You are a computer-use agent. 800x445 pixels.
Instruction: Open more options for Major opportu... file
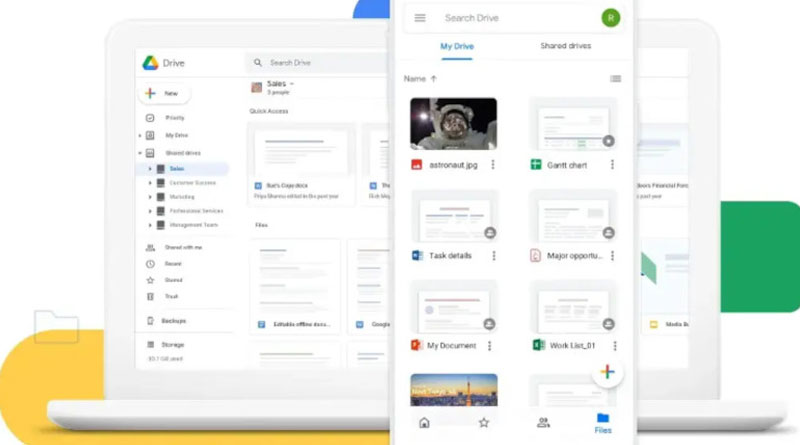pos(612,256)
